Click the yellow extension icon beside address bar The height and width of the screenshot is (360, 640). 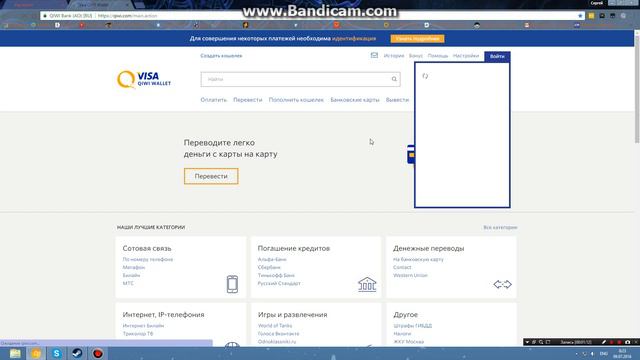[x=591, y=16]
